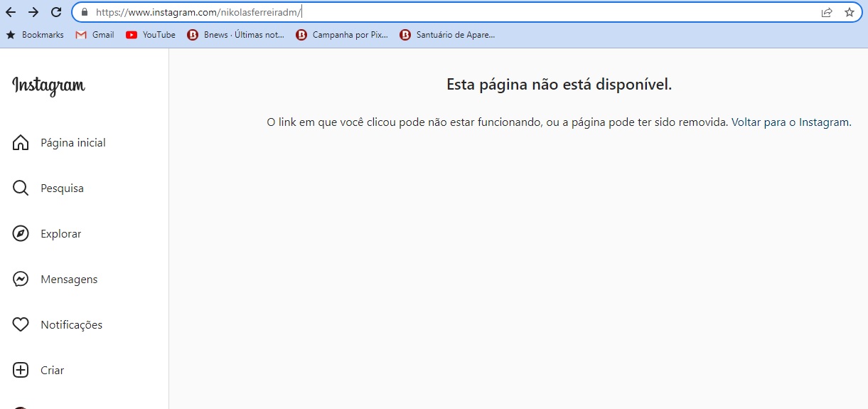Click the Instagram logo

(48, 85)
